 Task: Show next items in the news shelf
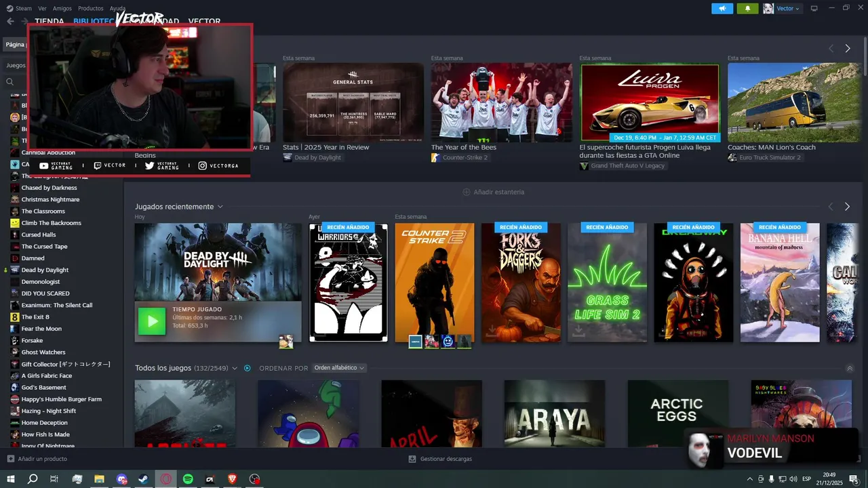(x=847, y=48)
